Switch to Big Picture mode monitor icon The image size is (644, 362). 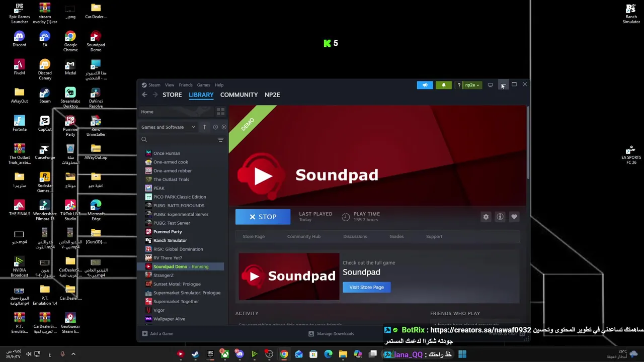point(490,85)
